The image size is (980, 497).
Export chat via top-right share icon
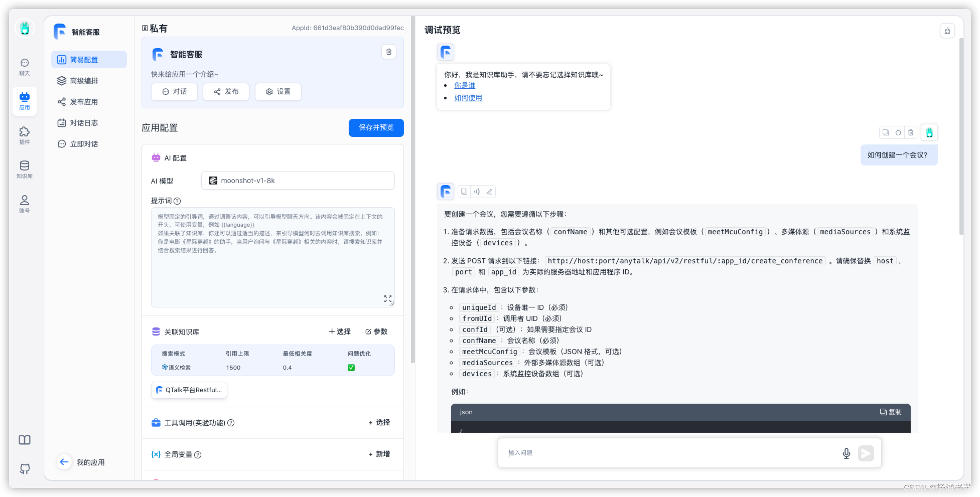tap(947, 30)
